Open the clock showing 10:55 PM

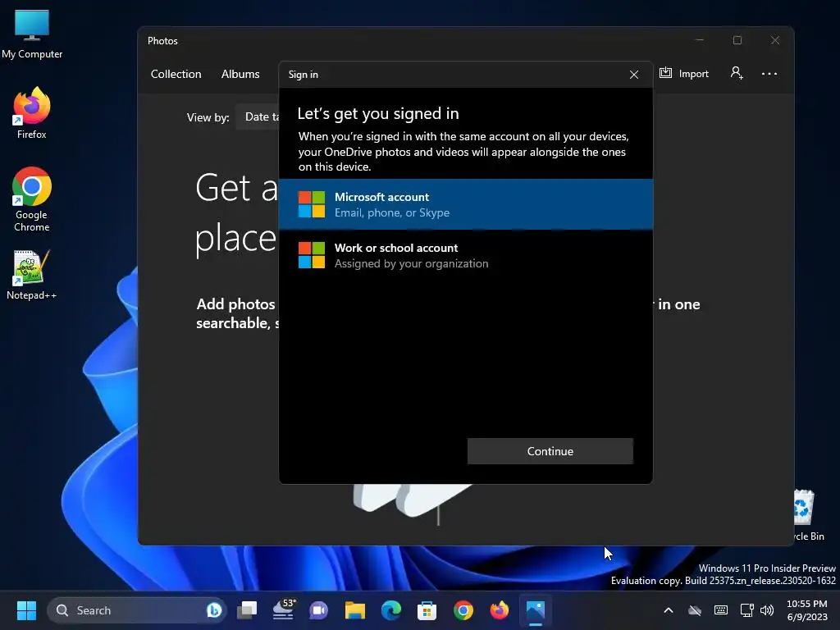[807, 610]
